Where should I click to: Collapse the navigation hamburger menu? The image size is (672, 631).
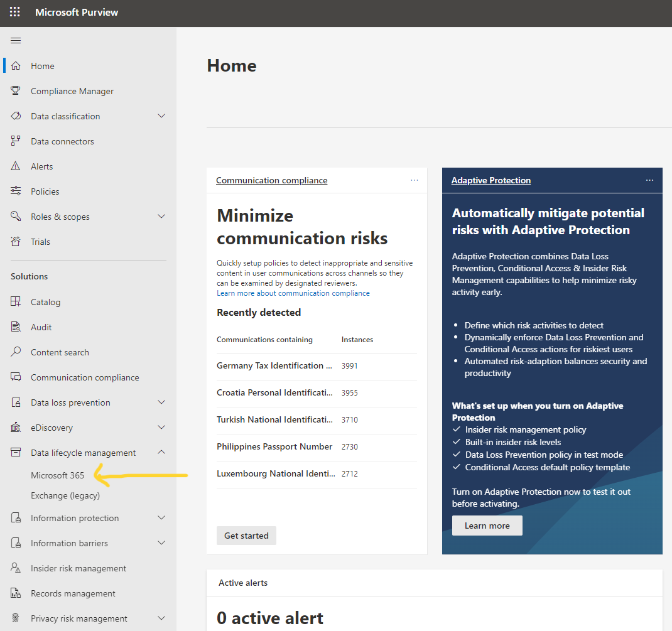click(x=16, y=41)
